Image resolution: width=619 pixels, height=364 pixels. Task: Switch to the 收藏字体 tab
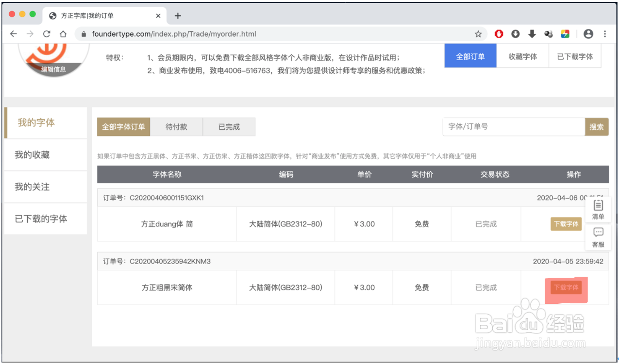point(523,56)
